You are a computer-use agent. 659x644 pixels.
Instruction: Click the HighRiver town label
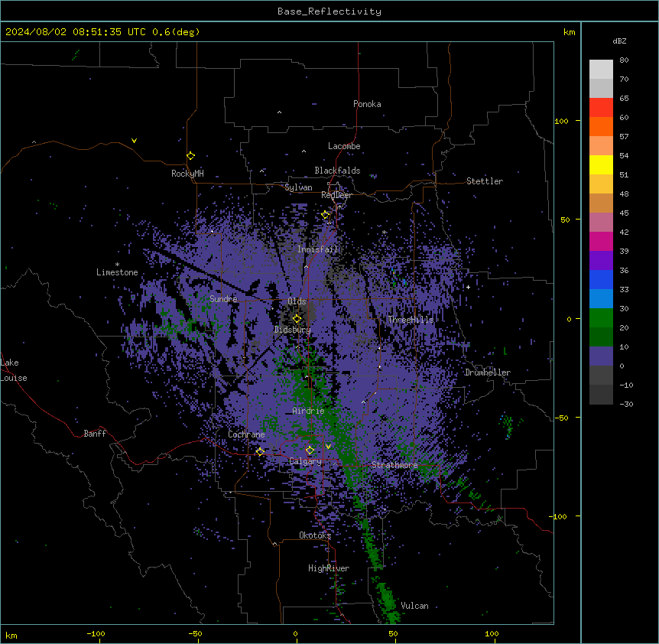(x=329, y=568)
